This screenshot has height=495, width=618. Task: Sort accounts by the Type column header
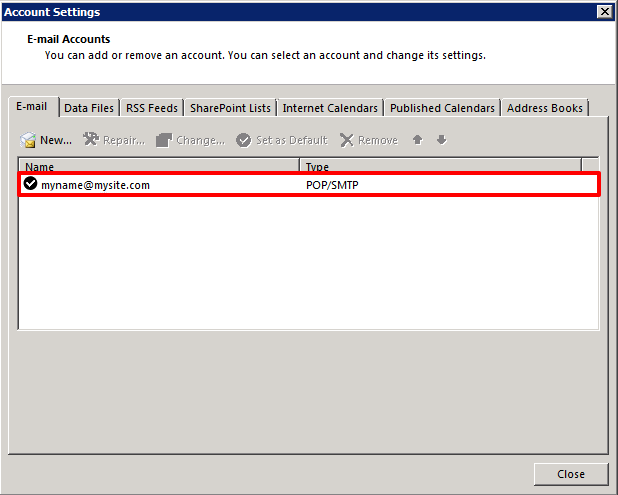point(440,165)
